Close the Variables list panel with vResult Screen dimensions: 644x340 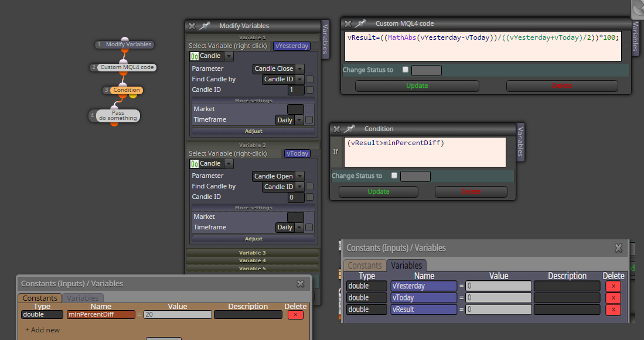(x=618, y=248)
